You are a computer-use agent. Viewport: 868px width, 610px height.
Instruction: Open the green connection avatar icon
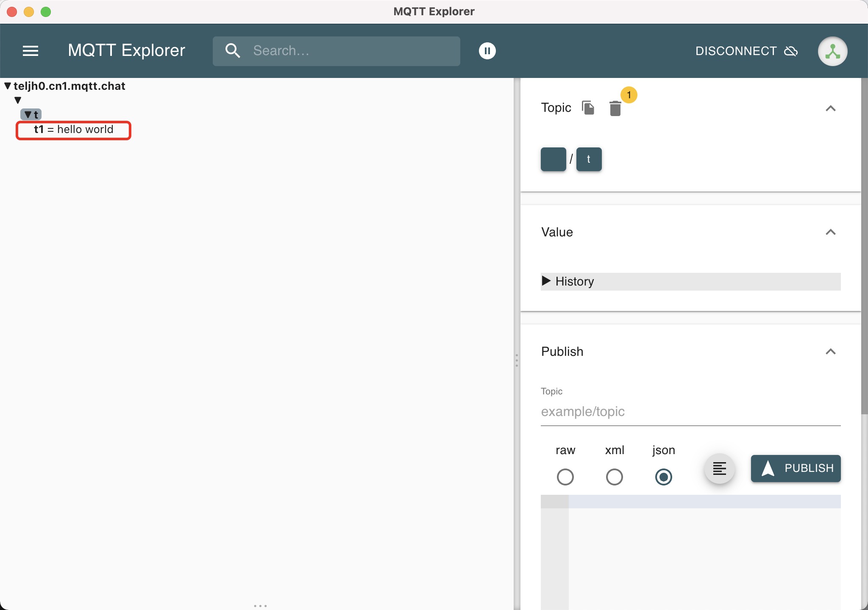(x=832, y=51)
